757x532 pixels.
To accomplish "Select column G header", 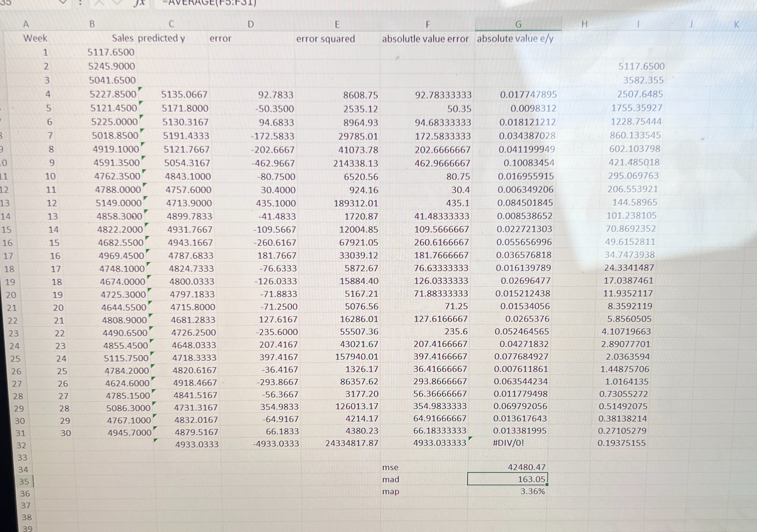I will [x=518, y=25].
